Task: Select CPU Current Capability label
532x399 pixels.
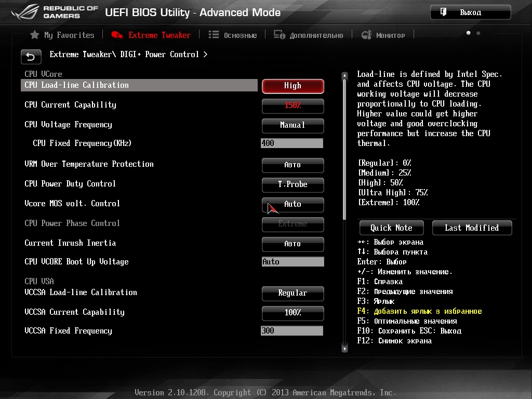Action: (70, 105)
